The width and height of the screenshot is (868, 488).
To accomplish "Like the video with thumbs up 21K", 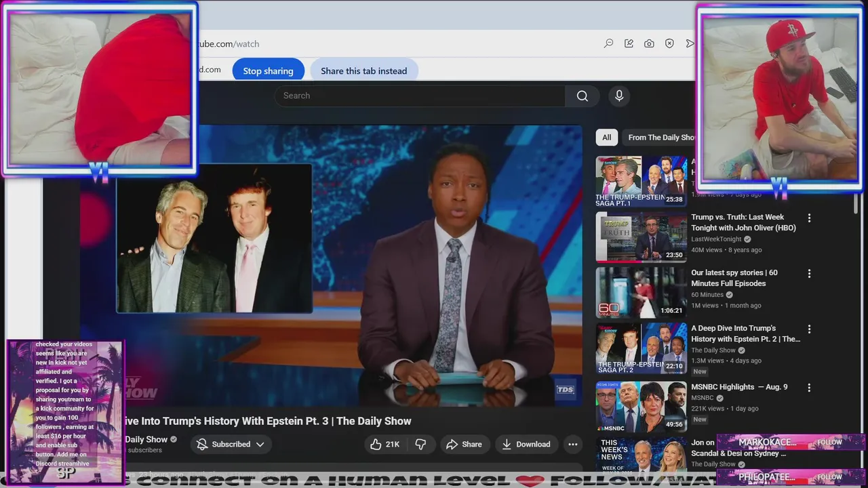I will [384, 444].
